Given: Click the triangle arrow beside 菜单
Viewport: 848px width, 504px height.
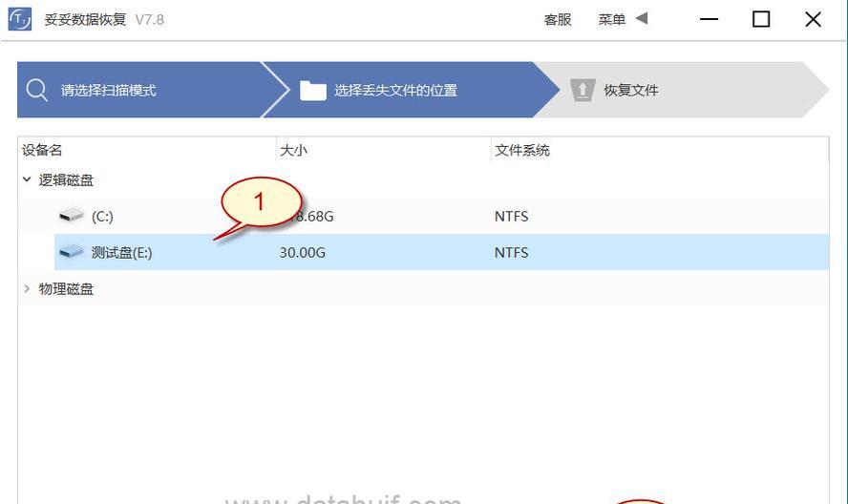Looking at the screenshot, I should click(642, 18).
